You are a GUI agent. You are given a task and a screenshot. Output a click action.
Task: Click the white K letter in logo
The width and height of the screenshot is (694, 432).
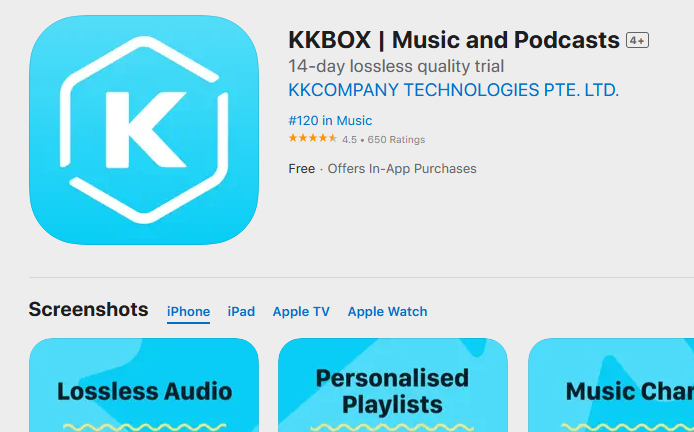point(145,130)
